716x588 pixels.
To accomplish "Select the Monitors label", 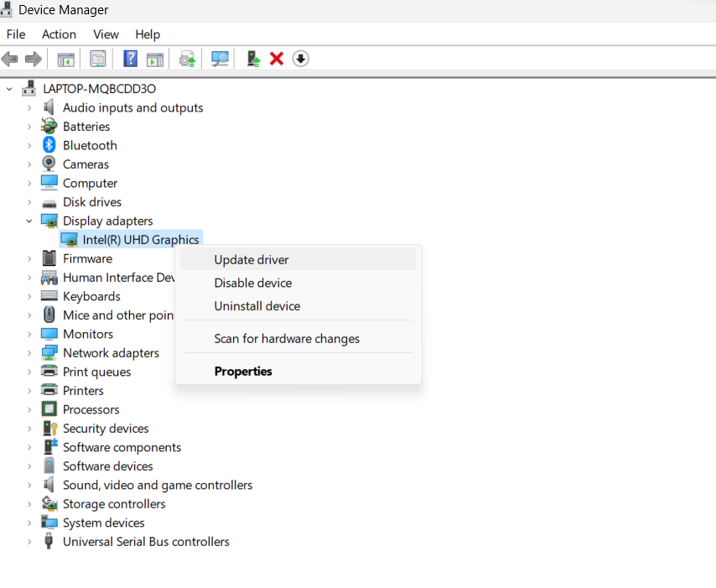I will coord(88,334).
